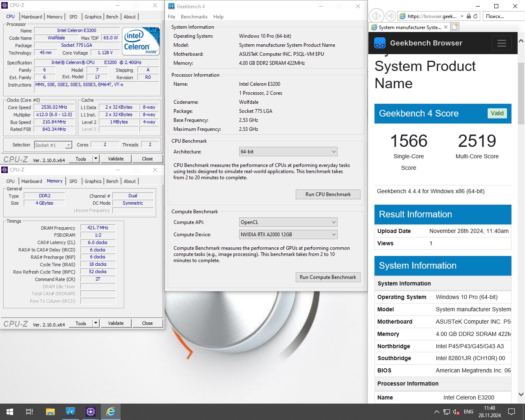Viewport: 525px width, 420px height.
Task: Click the 1566 single-core score
Action: (409, 141)
